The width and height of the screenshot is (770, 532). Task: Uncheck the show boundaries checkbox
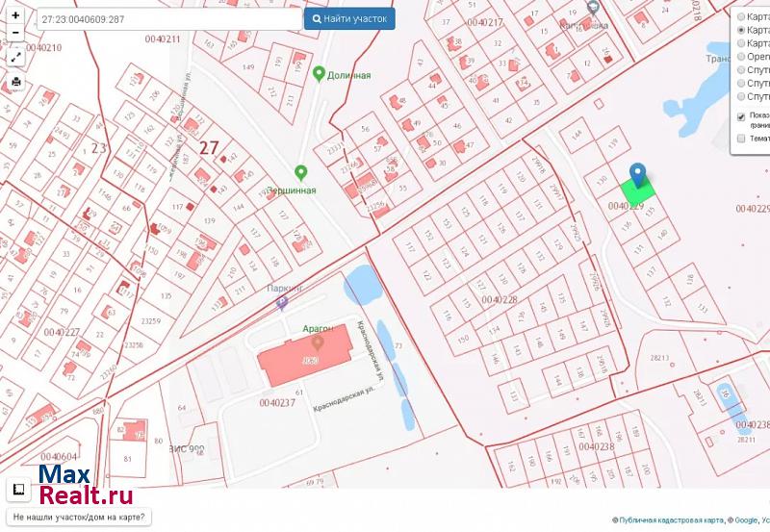tap(741, 117)
